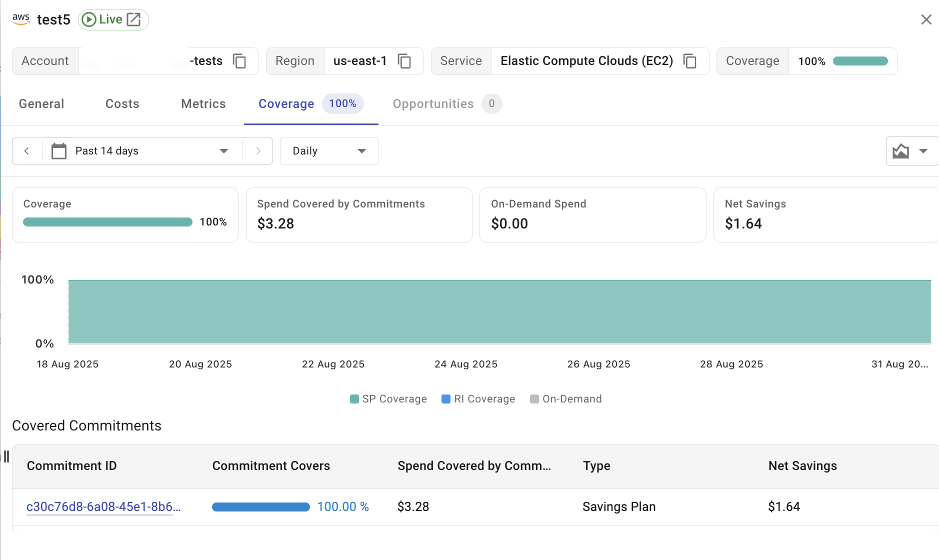The image size is (939, 560).
Task: Sort by Commitment ID column
Action: tap(72, 466)
